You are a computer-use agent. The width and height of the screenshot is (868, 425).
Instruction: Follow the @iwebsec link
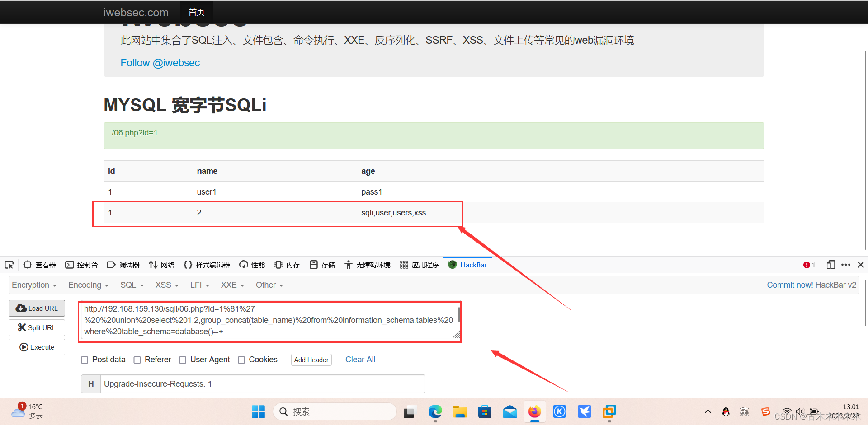tap(160, 63)
